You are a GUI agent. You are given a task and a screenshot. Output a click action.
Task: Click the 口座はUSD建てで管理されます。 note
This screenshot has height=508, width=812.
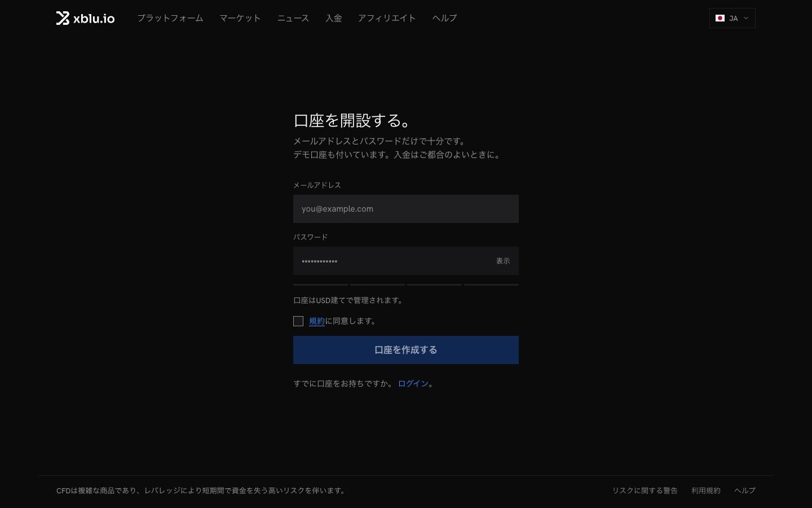click(350, 300)
